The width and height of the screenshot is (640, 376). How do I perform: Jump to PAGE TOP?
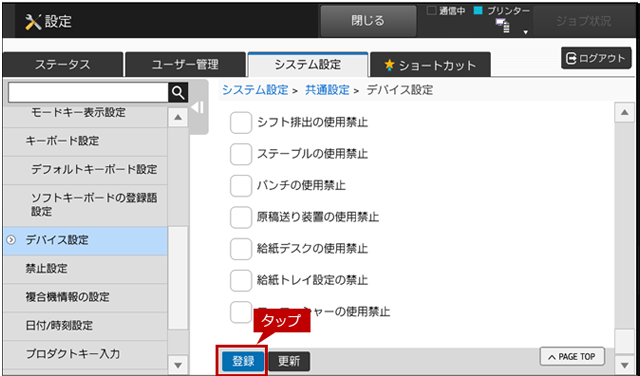(572, 357)
